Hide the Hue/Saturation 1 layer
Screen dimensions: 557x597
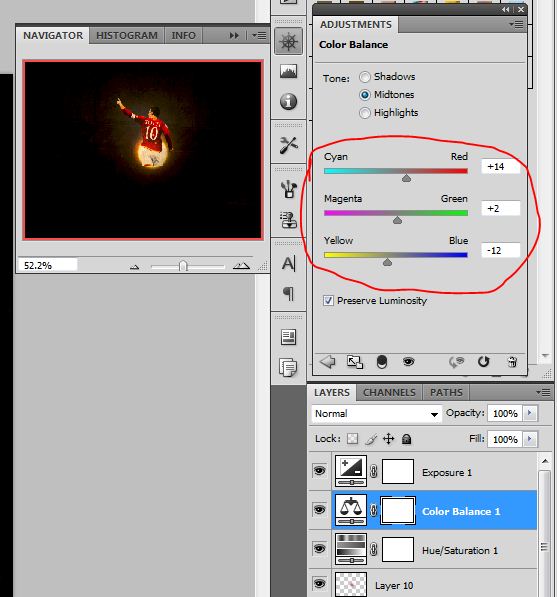pos(319,549)
